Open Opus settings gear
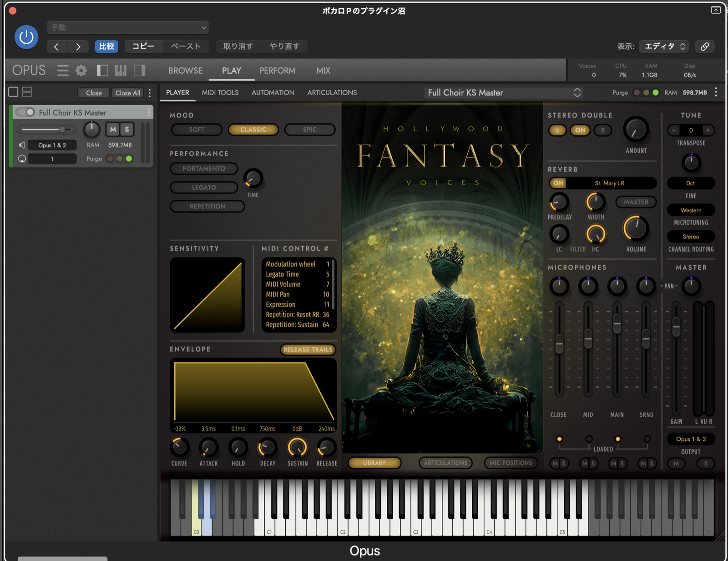728x561 pixels. pos(81,71)
